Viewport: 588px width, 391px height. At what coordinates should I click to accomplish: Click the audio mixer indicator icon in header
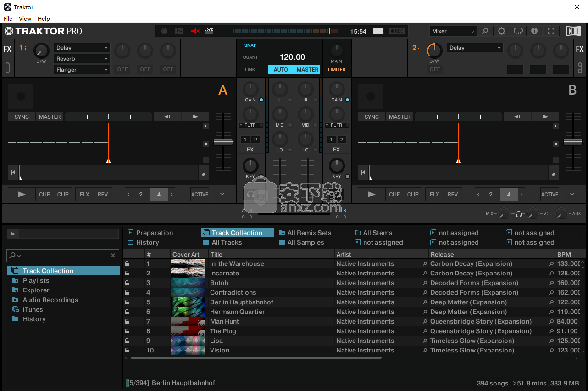pos(179,31)
